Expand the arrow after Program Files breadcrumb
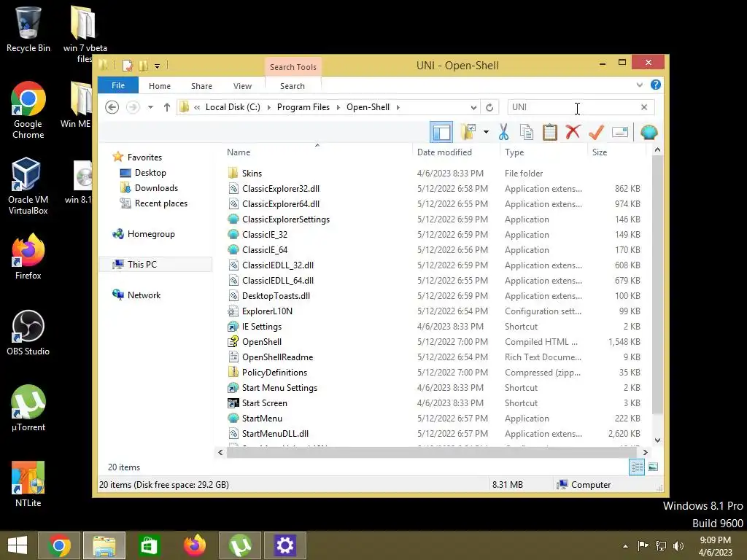This screenshot has width=747, height=560. coord(338,107)
